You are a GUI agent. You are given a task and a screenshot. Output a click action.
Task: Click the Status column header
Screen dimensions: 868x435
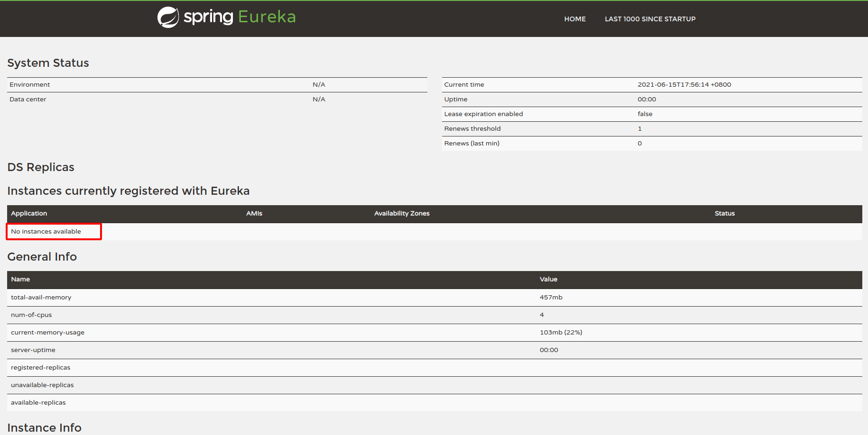725,214
